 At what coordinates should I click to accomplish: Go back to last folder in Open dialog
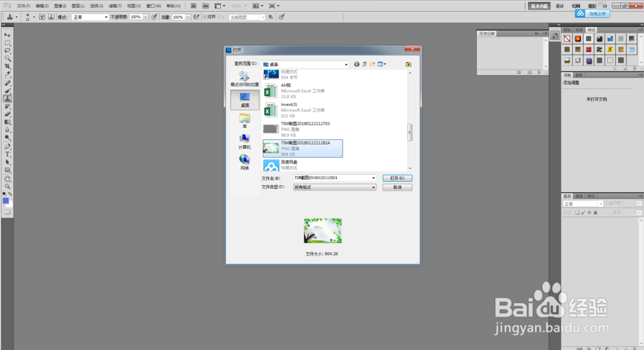click(x=357, y=64)
